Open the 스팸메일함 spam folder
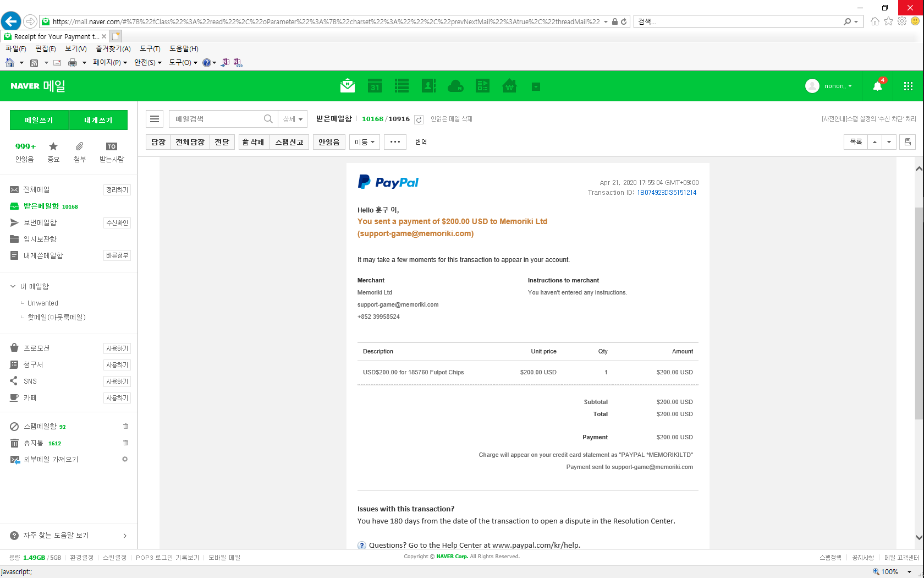924x578 pixels. pos(40,426)
